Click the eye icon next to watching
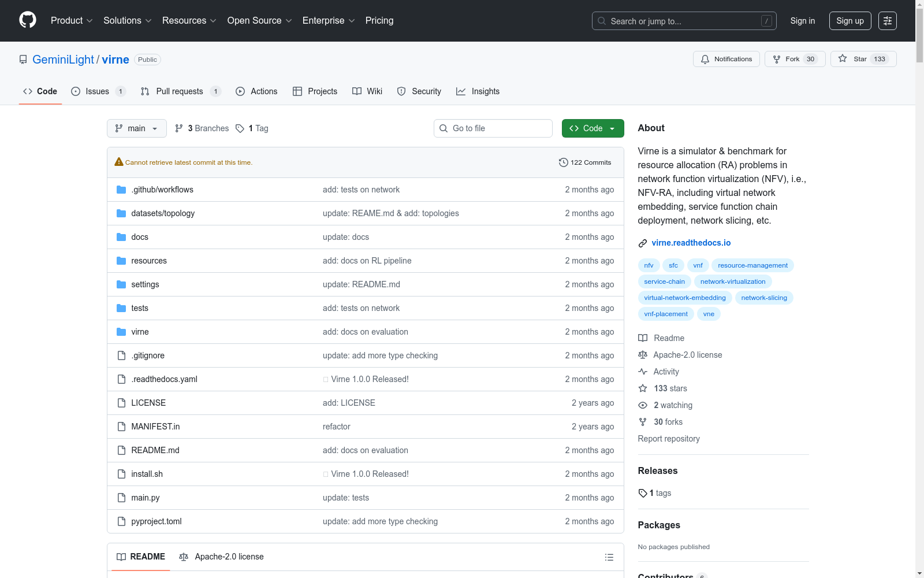The image size is (924, 578). tap(643, 405)
